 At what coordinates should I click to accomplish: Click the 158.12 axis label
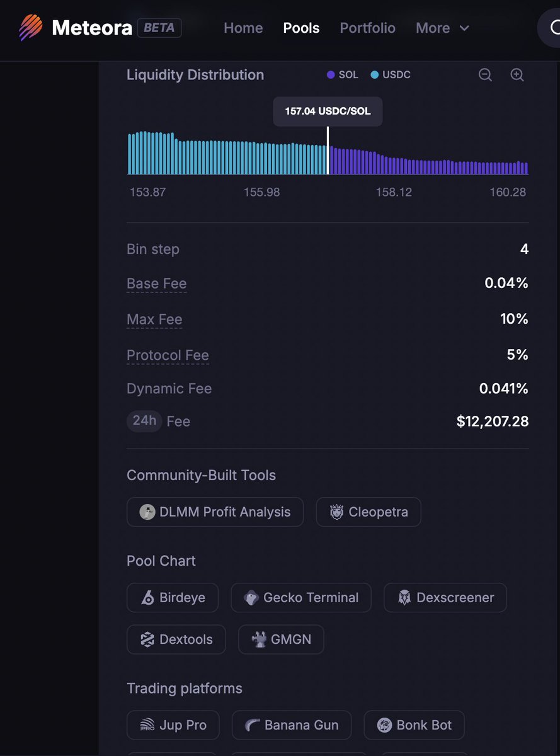tap(394, 192)
